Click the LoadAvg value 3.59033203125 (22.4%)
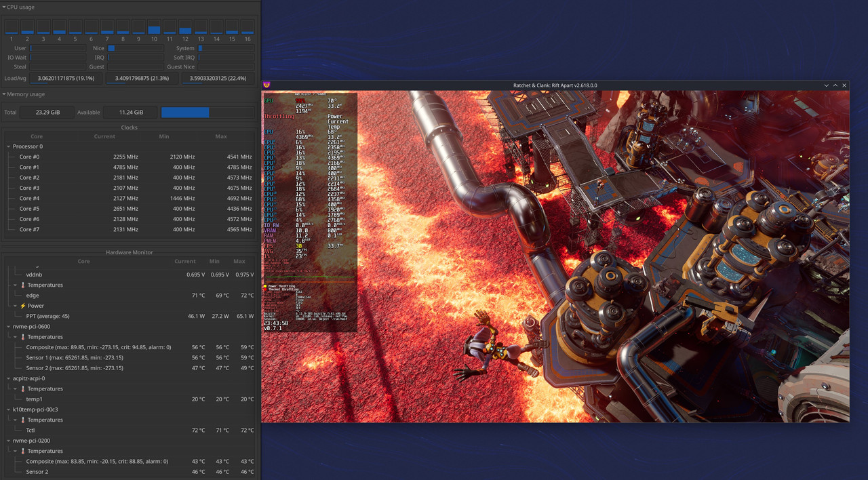 218,79
